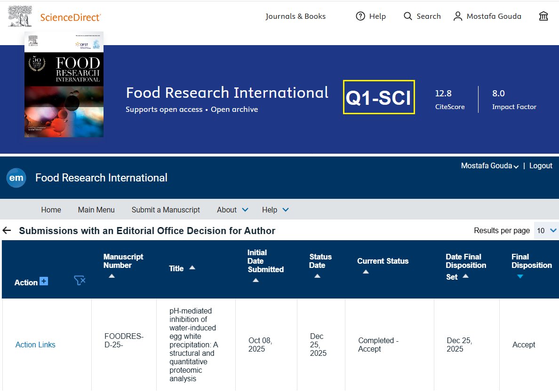Select Submit a Manuscript
This screenshot has height=392, width=559.
[x=166, y=210]
